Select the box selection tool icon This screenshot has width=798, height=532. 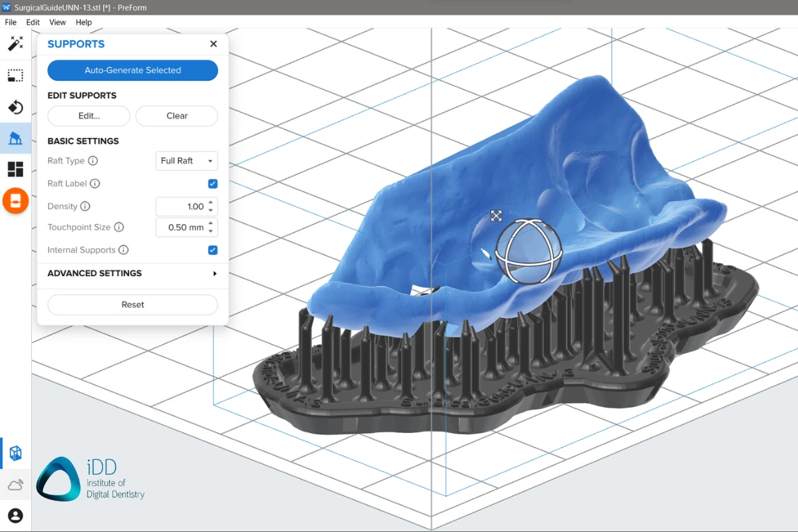[x=15, y=75]
